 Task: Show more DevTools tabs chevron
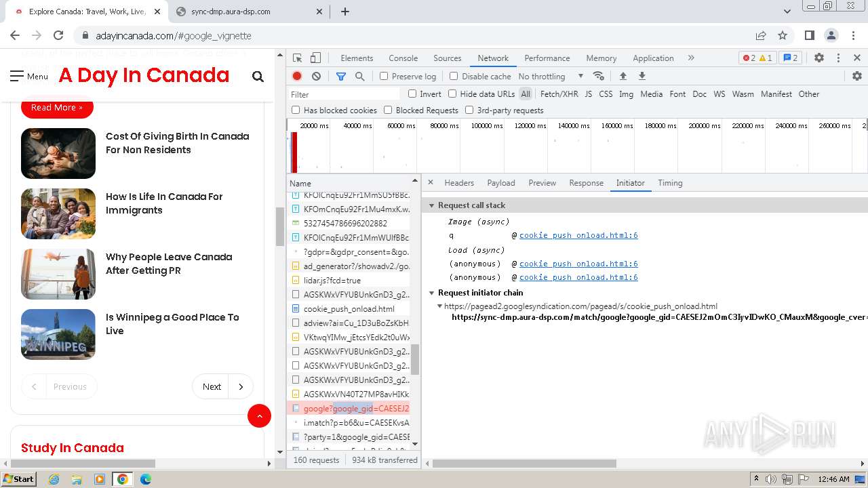(x=691, y=58)
